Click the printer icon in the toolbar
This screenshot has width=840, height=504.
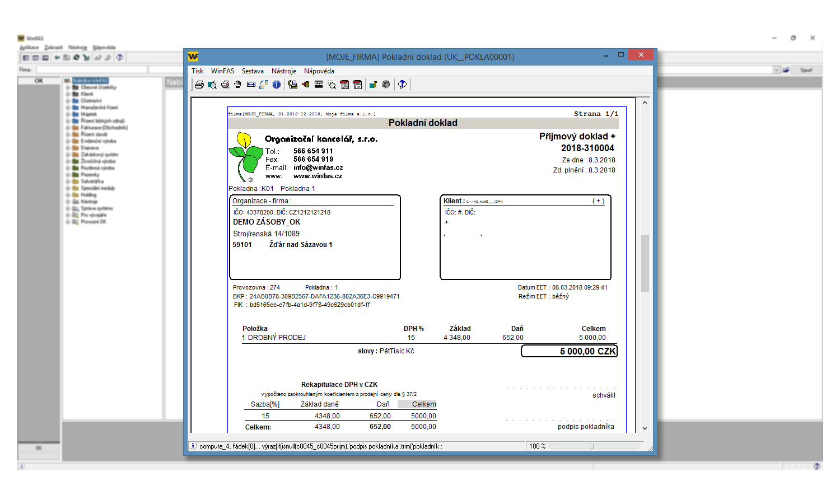[199, 85]
